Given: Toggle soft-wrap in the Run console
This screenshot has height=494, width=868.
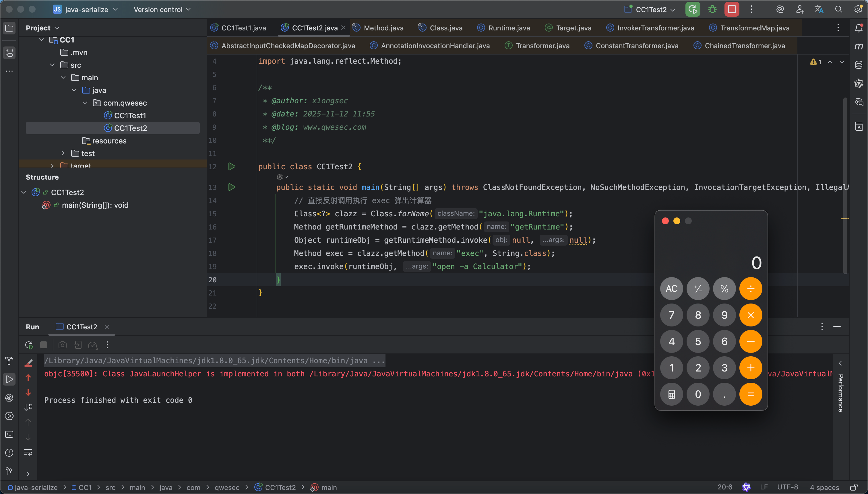Looking at the screenshot, I should [28, 452].
